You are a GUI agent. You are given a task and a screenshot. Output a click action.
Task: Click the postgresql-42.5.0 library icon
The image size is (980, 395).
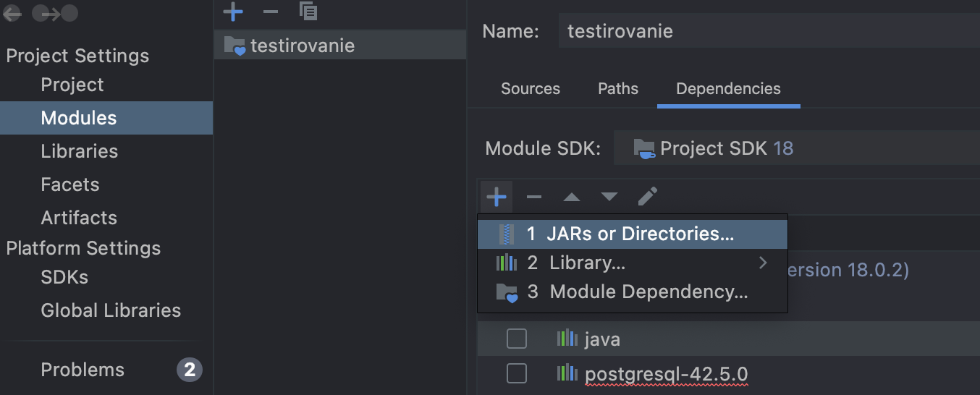[567, 373]
